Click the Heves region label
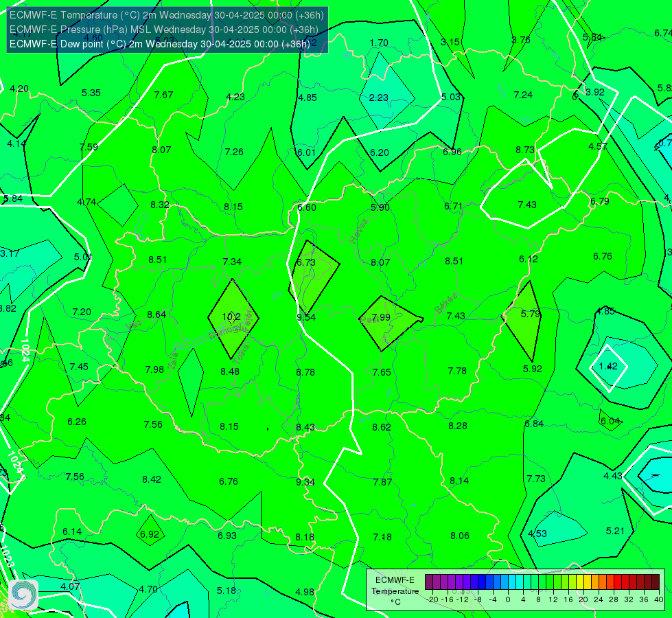672x618 pixels. tap(360, 231)
